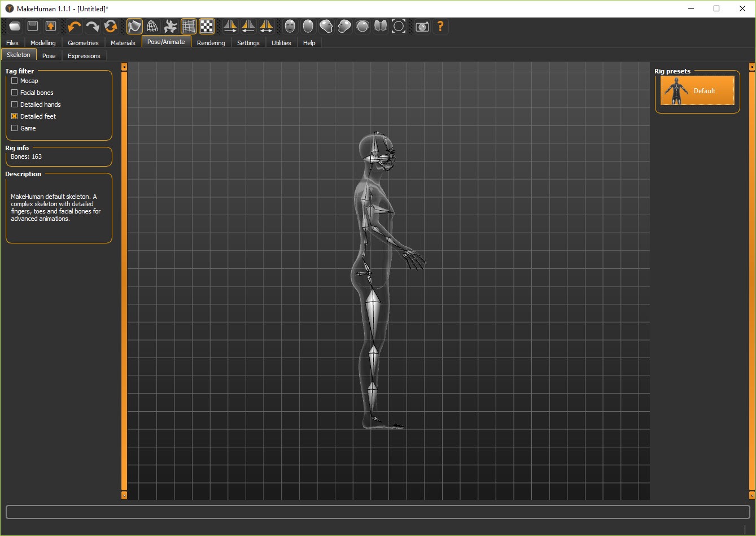Image resolution: width=756 pixels, height=536 pixels.
Task: Enable the Mocap tag filter checkbox
Action: (15, 81)
